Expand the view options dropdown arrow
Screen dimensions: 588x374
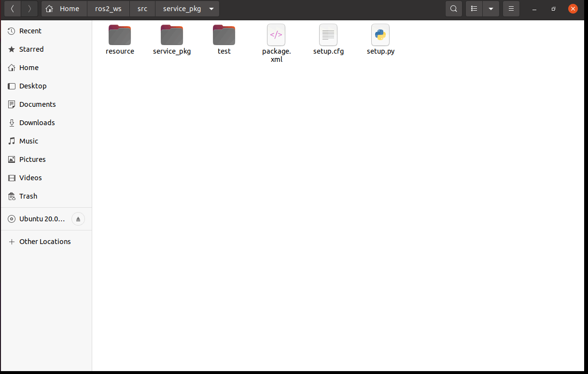pos(491,9)
